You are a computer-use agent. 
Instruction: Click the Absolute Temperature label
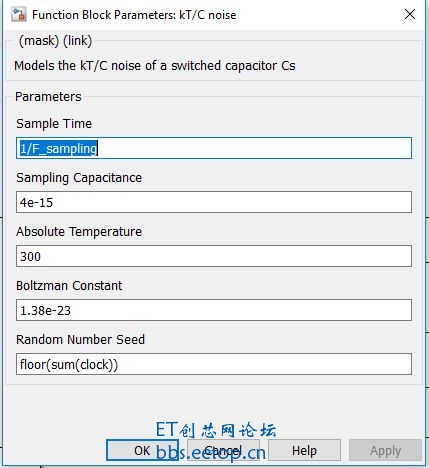click(x=79, y=232)
